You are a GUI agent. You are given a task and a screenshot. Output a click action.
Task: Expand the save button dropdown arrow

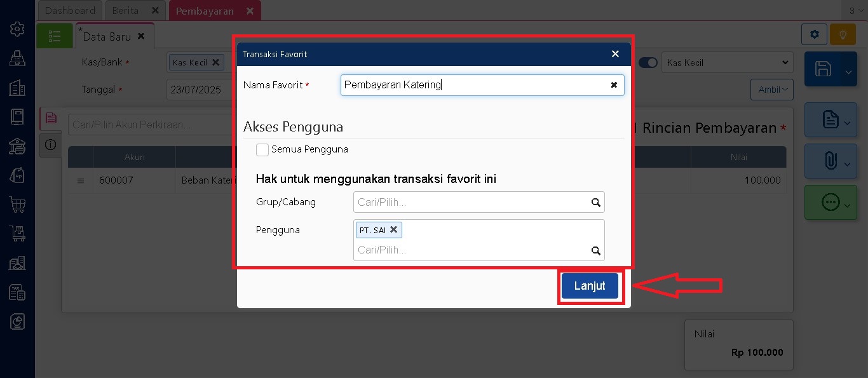[x=848, y=72]
